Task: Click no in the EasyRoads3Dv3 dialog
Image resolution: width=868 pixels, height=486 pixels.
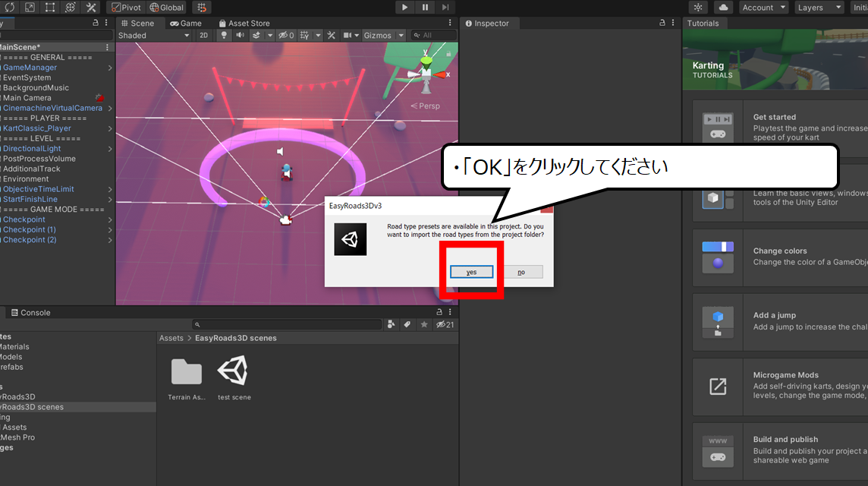Action: pyautogui.click(x=521, y=272)
